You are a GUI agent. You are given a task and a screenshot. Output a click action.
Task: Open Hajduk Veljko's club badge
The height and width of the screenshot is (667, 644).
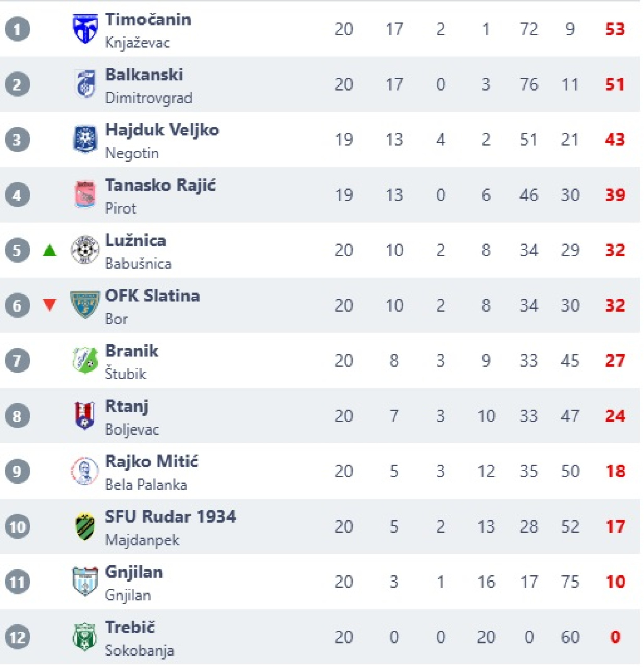coord(85,140)
